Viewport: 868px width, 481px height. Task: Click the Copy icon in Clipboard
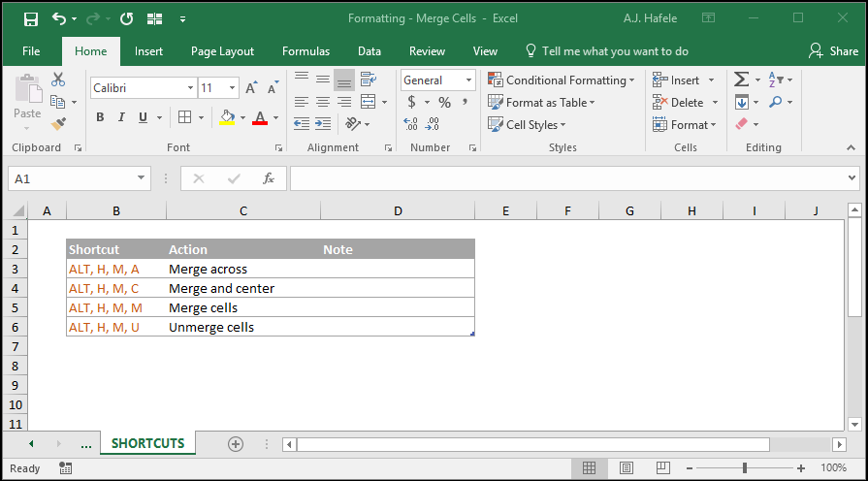[x=57, y=102]
